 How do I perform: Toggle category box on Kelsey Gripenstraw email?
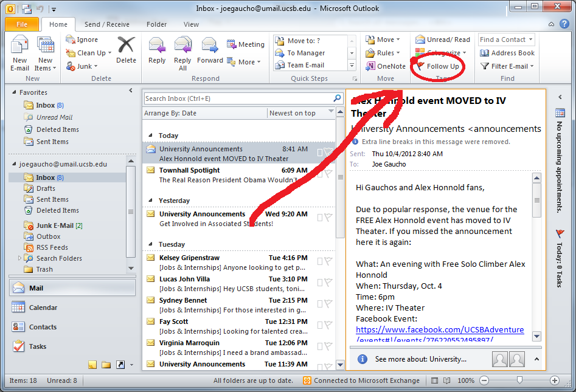pos(320,261)
